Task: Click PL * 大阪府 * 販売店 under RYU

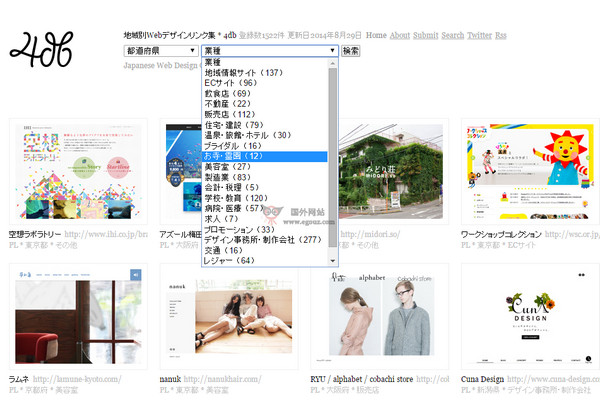Action: click(x=345, y=390)
